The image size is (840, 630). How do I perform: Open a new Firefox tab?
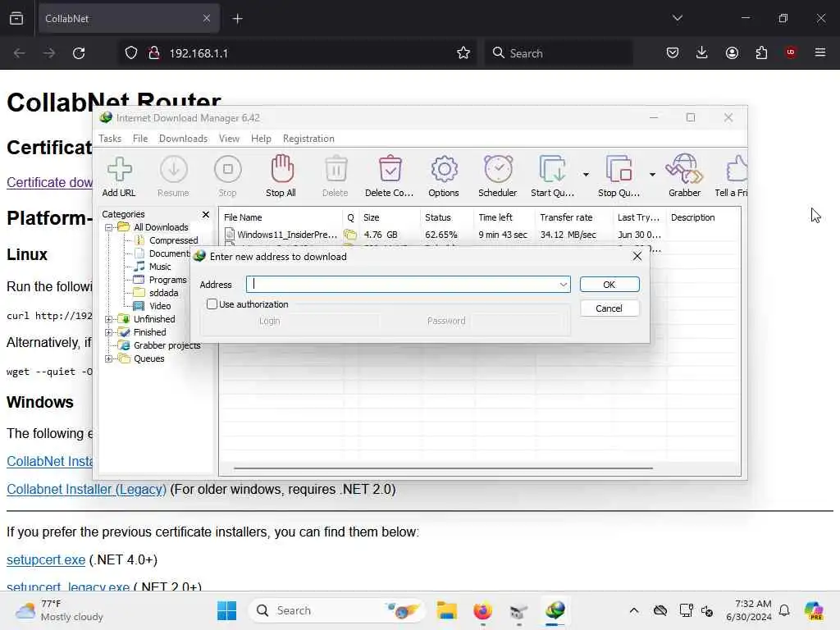point(237,19)
